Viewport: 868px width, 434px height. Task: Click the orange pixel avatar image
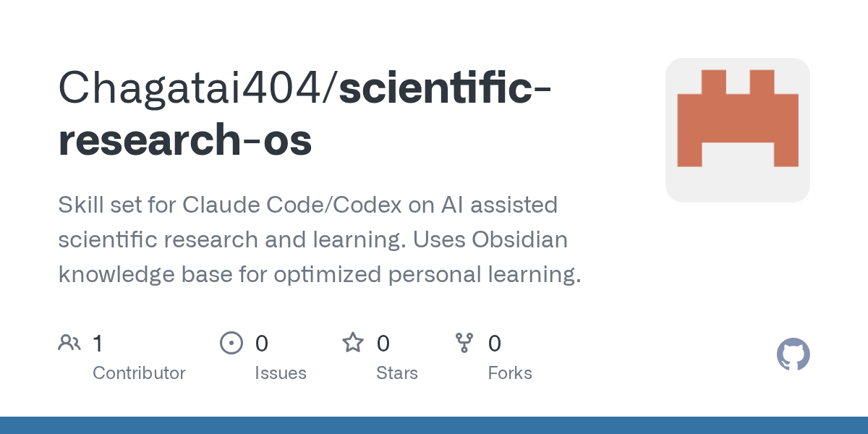(x=738, y=130)
